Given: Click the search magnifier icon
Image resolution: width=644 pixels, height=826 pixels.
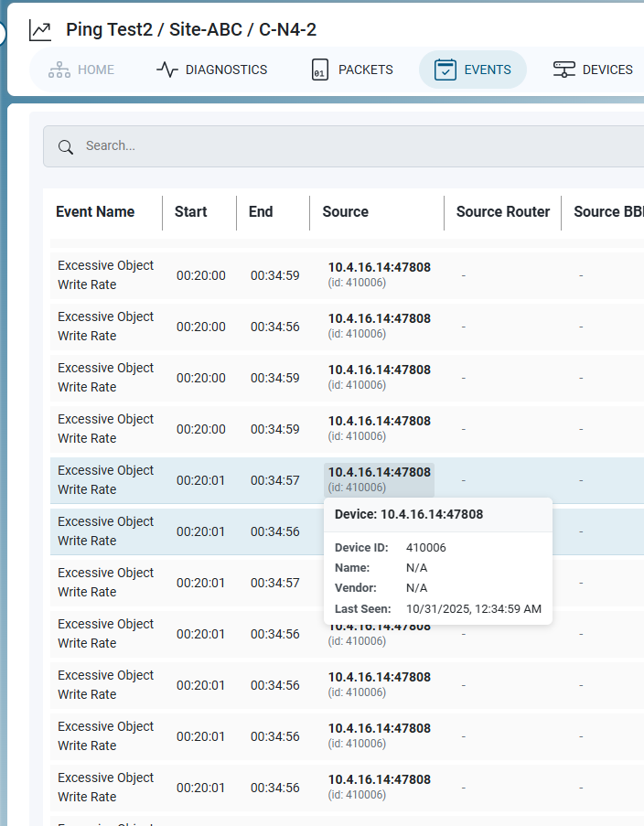Looking at the screenshot, I should [66, 147].
